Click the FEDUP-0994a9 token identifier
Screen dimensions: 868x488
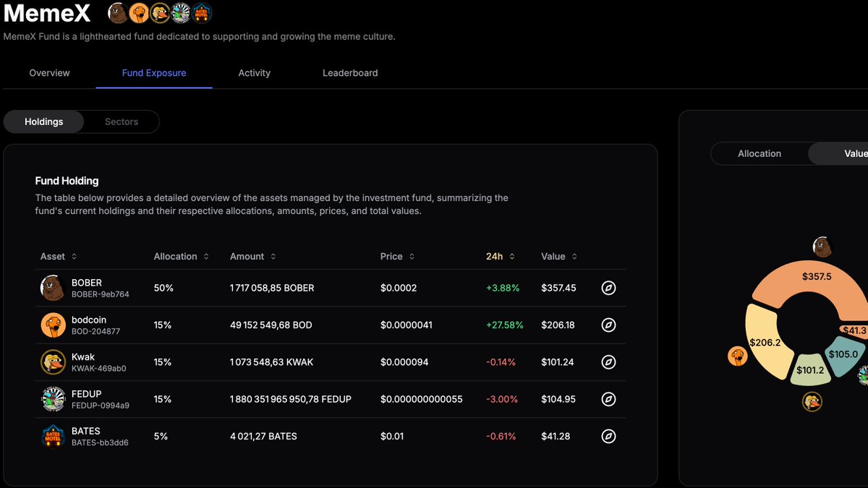pos(101,406)
